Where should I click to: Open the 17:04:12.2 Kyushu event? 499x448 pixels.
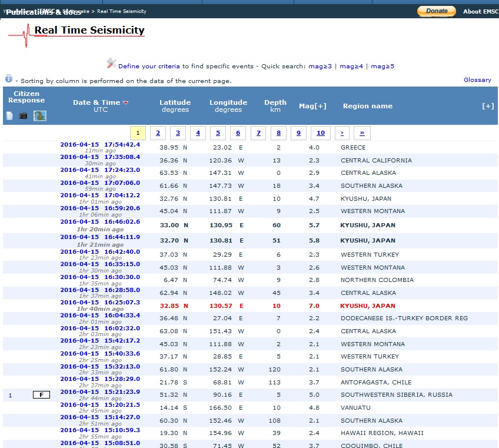click(100, 195)
